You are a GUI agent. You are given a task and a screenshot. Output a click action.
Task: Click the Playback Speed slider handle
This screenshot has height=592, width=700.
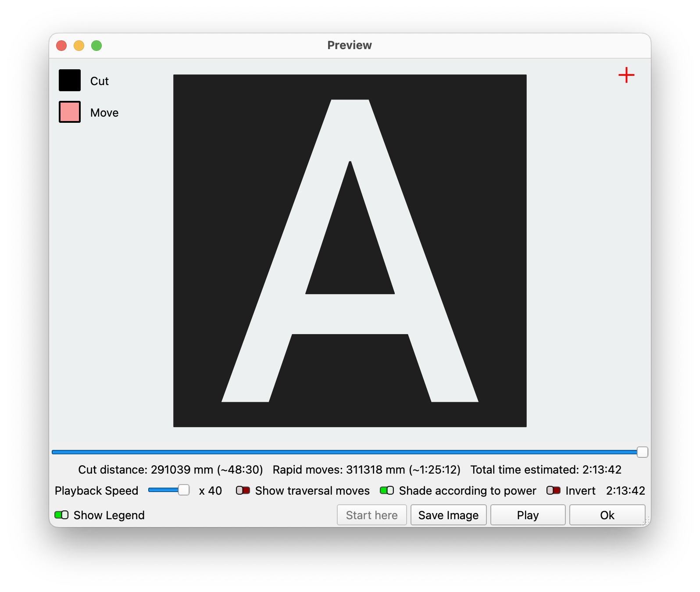184,490
